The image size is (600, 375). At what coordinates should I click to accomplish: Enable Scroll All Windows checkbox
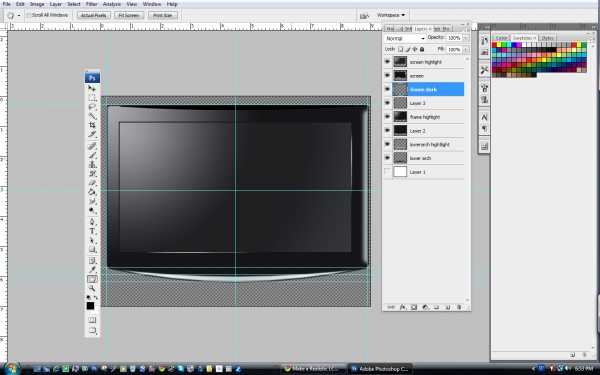pos(29,15)
